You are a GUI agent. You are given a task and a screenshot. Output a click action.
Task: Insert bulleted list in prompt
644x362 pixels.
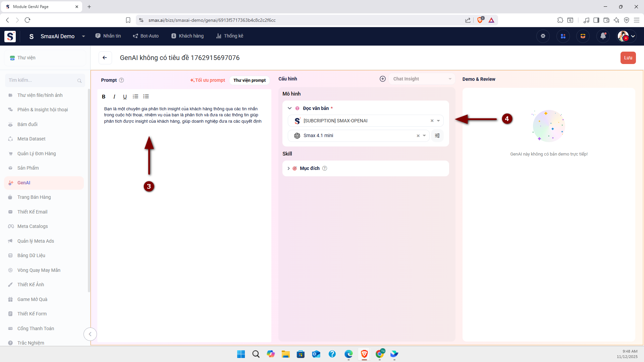pyautogui.click(x=146, y=97)
